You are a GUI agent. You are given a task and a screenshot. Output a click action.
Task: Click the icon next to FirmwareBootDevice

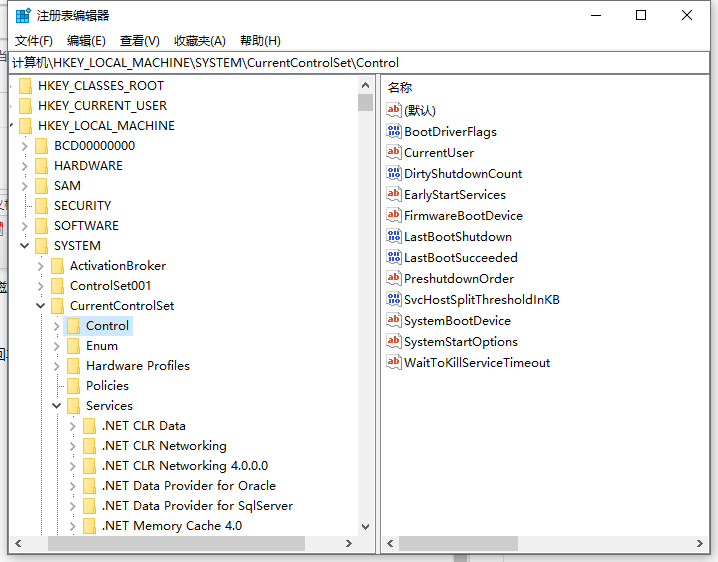394,215
